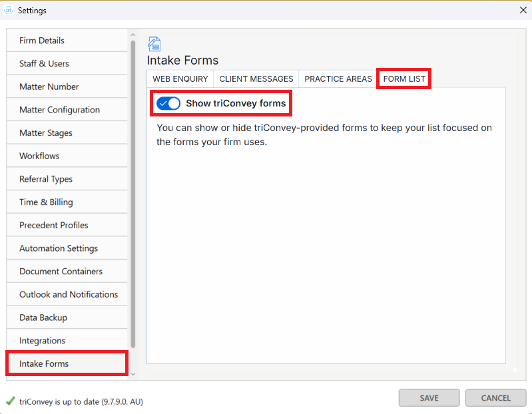Click the Show triConvey forms label
The width and height of the screenshot is (532, 414).
coord(236,103)
